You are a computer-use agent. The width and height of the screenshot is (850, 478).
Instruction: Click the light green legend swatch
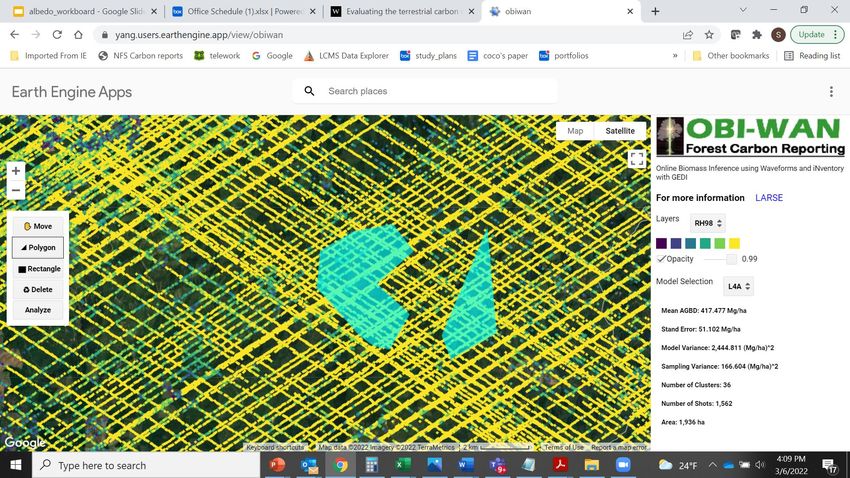pos(719,243)
